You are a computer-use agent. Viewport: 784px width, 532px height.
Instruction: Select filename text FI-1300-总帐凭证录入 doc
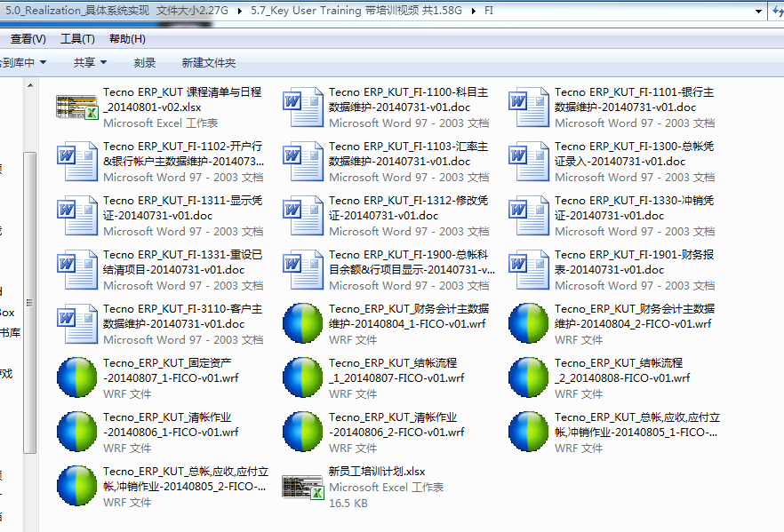coord(634,154)
